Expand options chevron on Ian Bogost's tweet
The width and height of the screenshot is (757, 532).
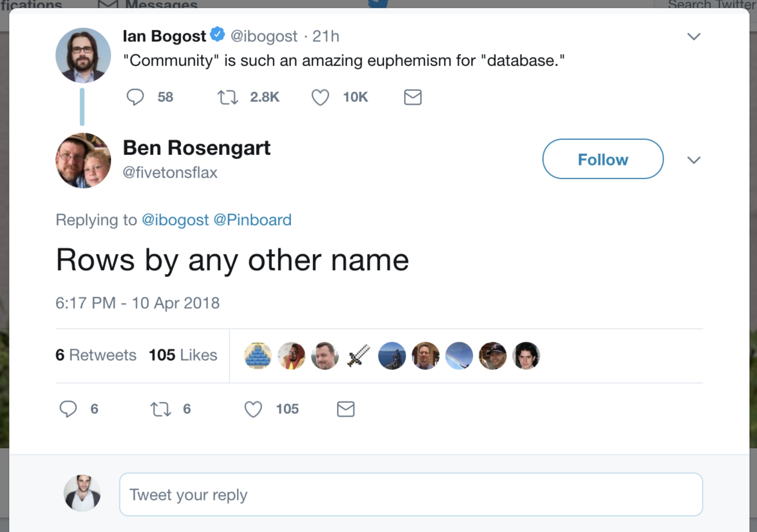click(x=693, y=36)
